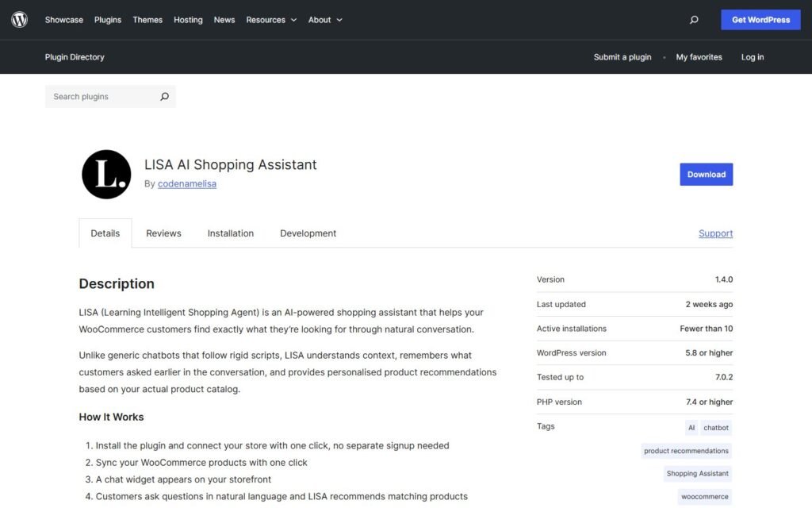Click the product recommendations tag
This screenshot has width=812, height=508.
[686, 451]
